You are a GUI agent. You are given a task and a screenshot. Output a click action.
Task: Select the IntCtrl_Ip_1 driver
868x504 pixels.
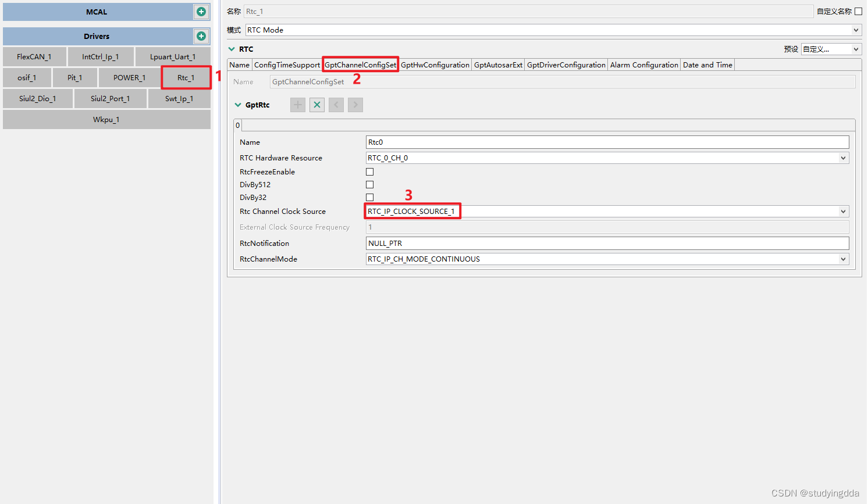coord(101,57)
